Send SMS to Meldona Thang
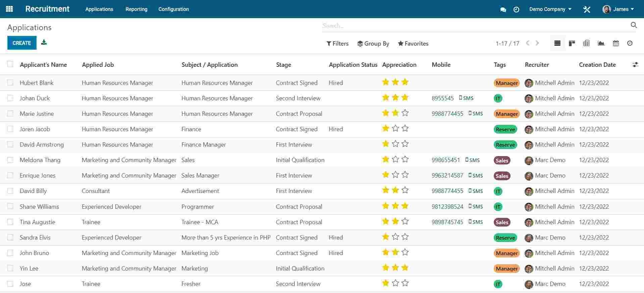This screenshot has width=644, height=293. [x=472, y=160]
